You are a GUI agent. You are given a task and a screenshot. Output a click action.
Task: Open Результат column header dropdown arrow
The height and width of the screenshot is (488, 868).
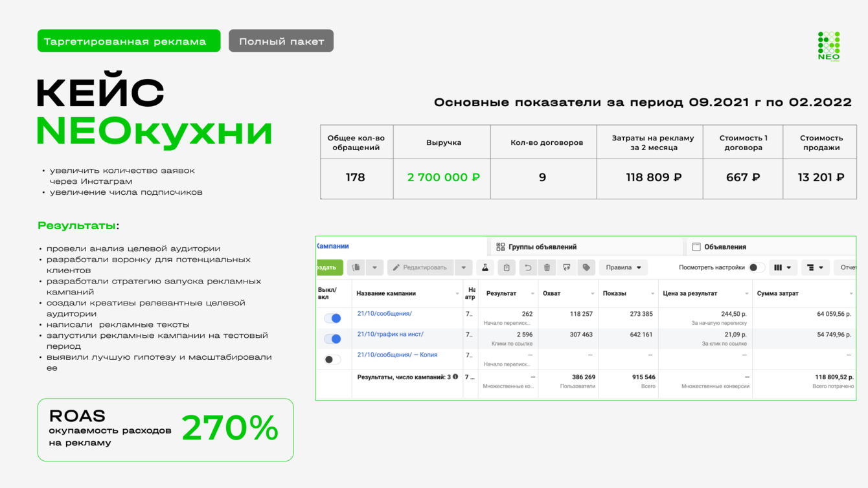[532, 294]
